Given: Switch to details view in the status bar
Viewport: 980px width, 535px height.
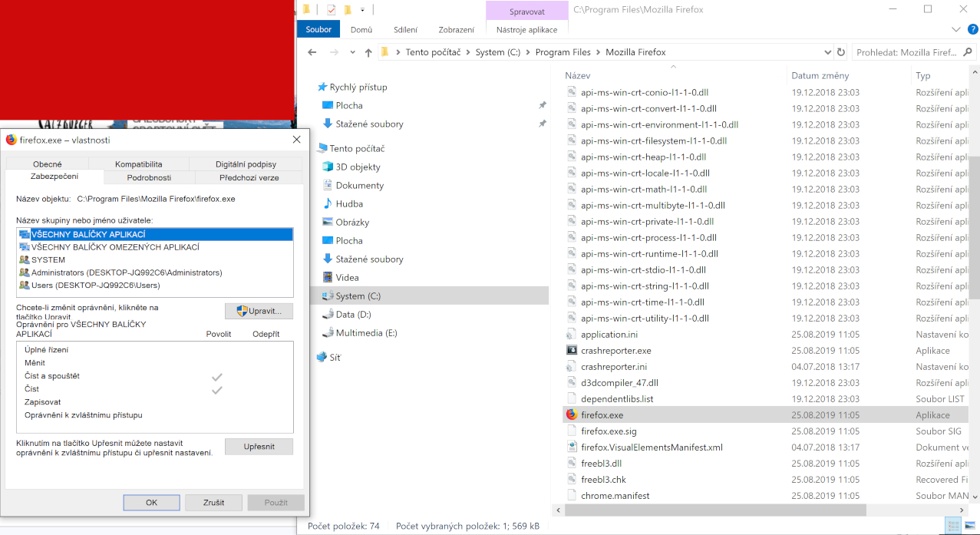Looking at the screenshot, I should (954, 526).
